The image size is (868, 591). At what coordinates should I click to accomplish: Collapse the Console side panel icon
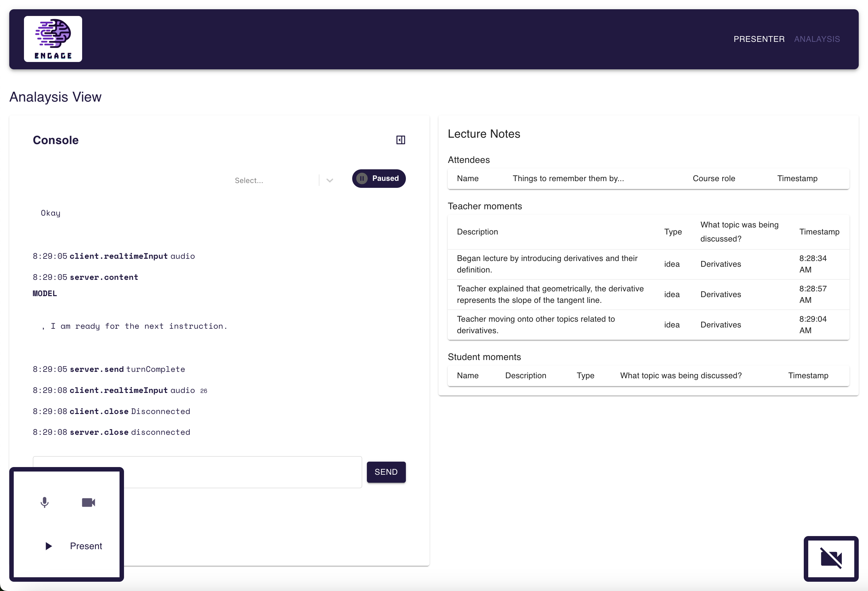pos(400,140)
